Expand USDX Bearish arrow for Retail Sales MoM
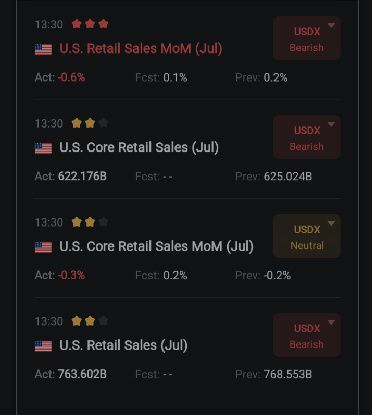The image size is (372, 415). (331, 25)
